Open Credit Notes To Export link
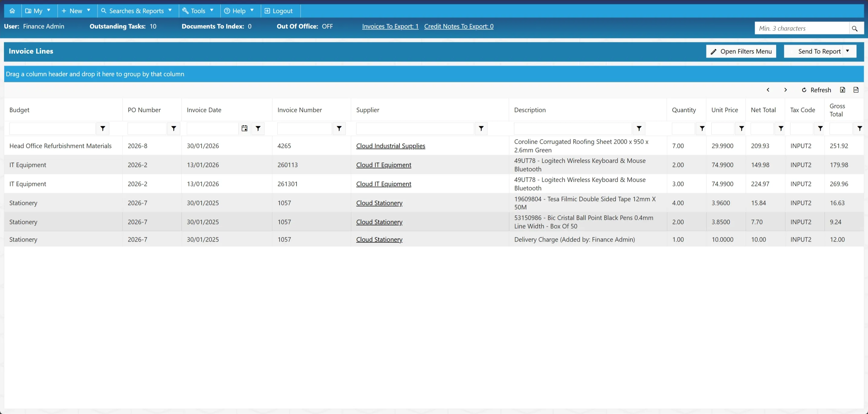 (x=459, y=26)
